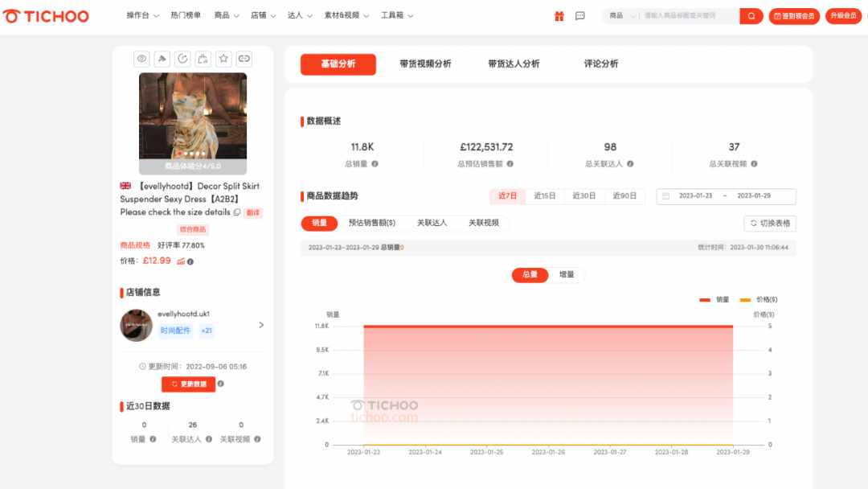Open the 商品规格 link
This screenshot has height=489, width=868.
coord(135,245)
